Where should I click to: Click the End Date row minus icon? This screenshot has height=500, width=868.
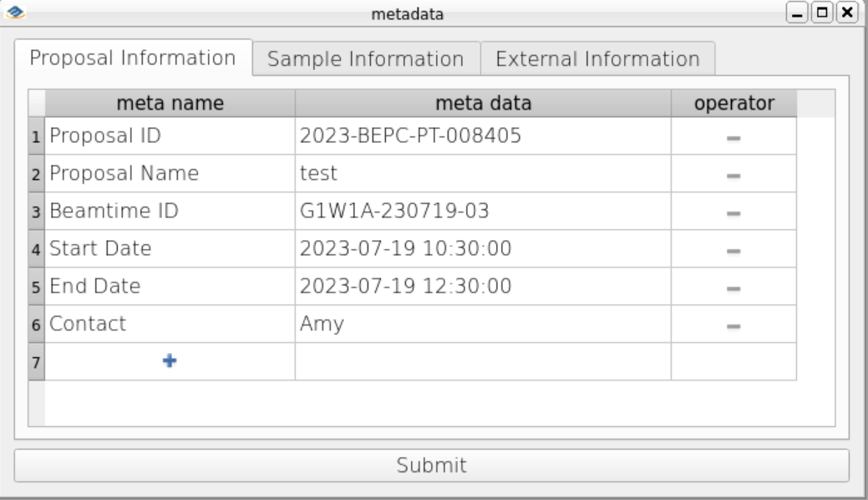733,288
